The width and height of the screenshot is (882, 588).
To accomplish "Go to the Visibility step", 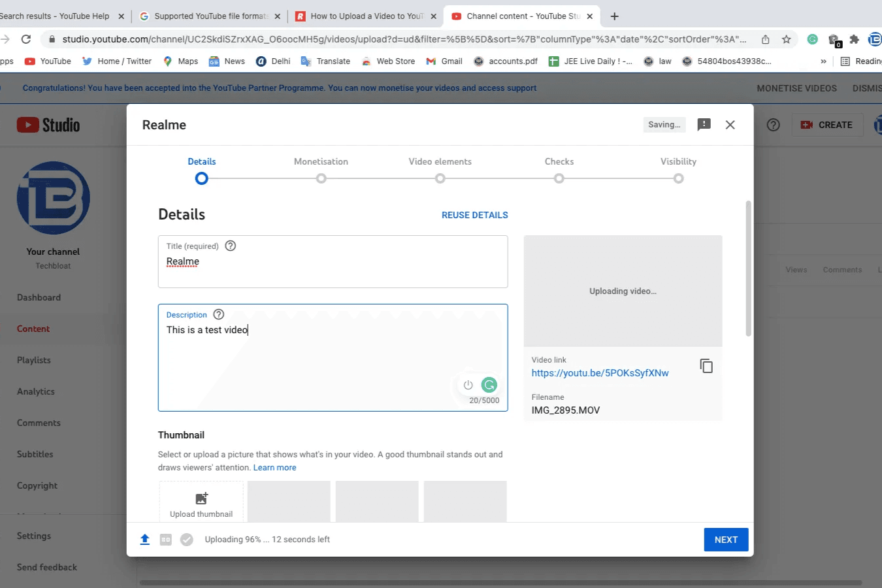I will 678,170.
